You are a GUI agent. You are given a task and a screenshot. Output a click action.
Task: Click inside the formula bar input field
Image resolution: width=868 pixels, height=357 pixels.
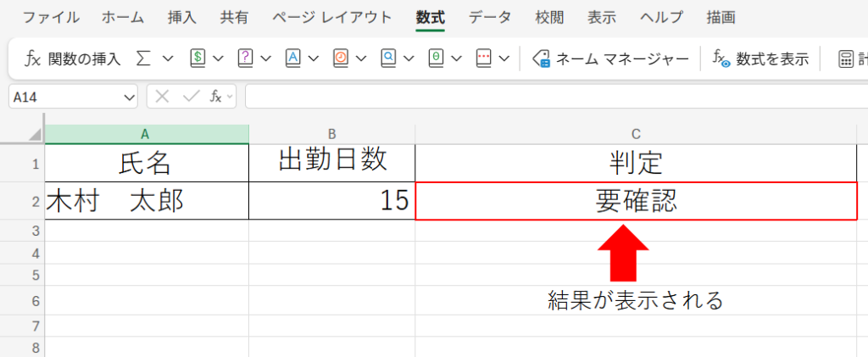[551, 98]
